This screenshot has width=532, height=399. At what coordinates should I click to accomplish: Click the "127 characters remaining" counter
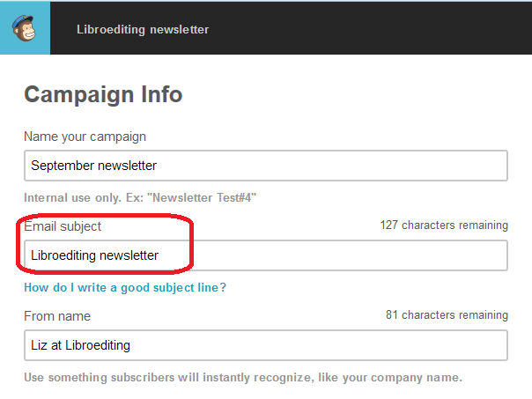(x=444, y=225)
